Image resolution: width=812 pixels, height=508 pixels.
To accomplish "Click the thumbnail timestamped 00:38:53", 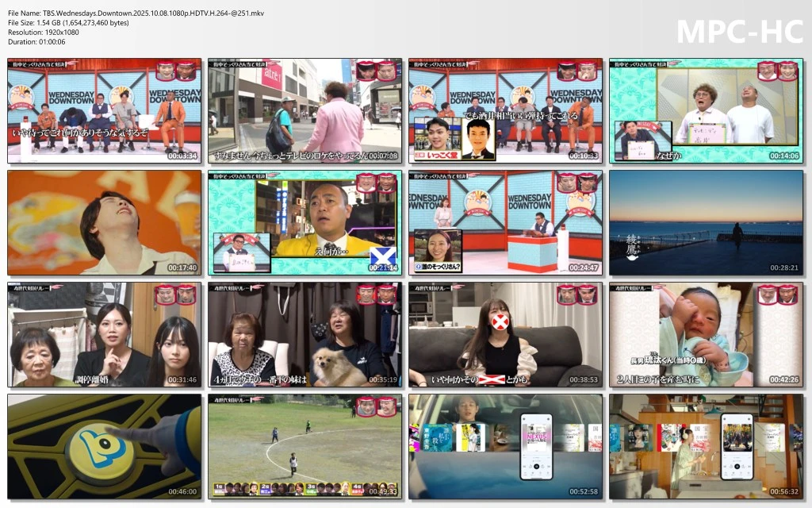I will tap(505, 335).
